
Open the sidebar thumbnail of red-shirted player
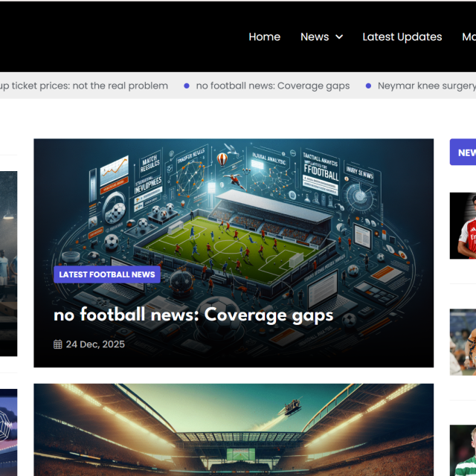pyautogui.click(x=463, y=225)
